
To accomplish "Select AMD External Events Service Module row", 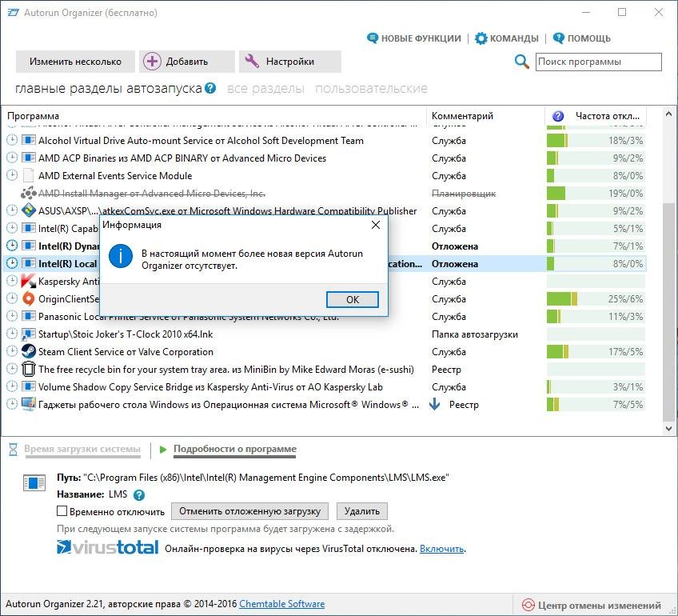I will [325, 176].
